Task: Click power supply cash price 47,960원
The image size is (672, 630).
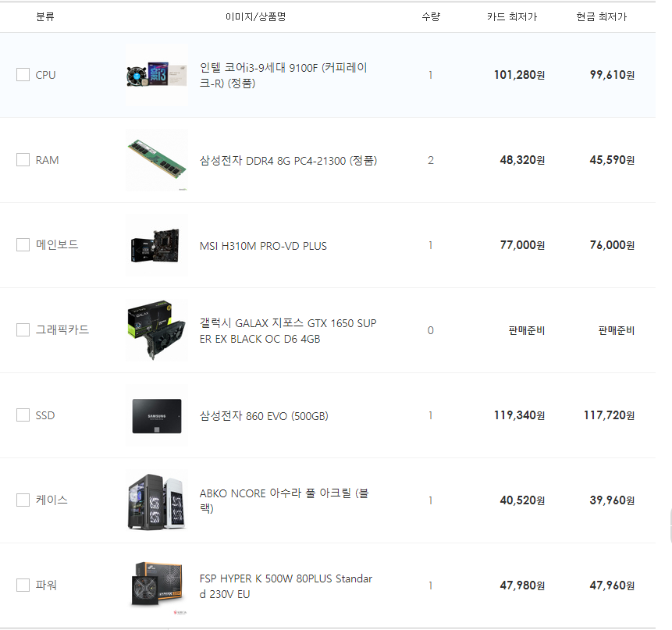Action: click(612, 585)
